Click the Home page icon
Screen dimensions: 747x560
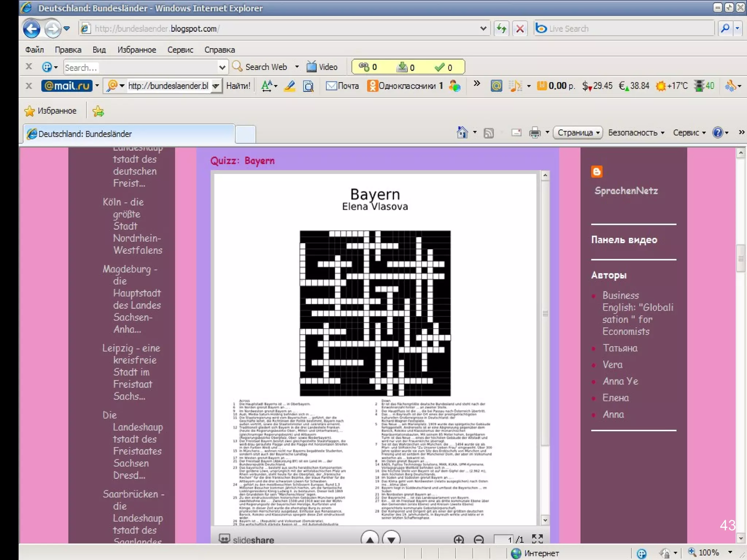coord(462,133)
